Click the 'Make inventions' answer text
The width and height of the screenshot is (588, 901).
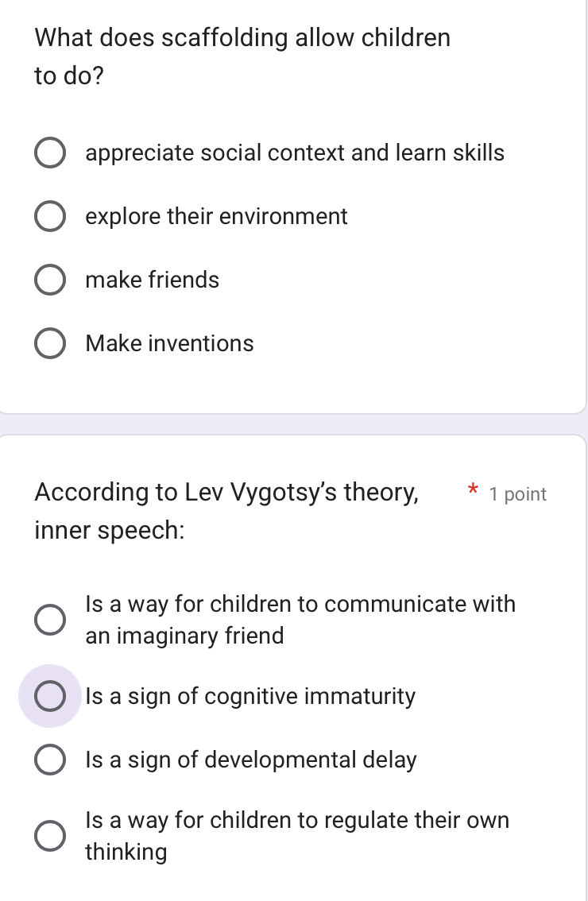pyautogui.click(x=170, y=343)
